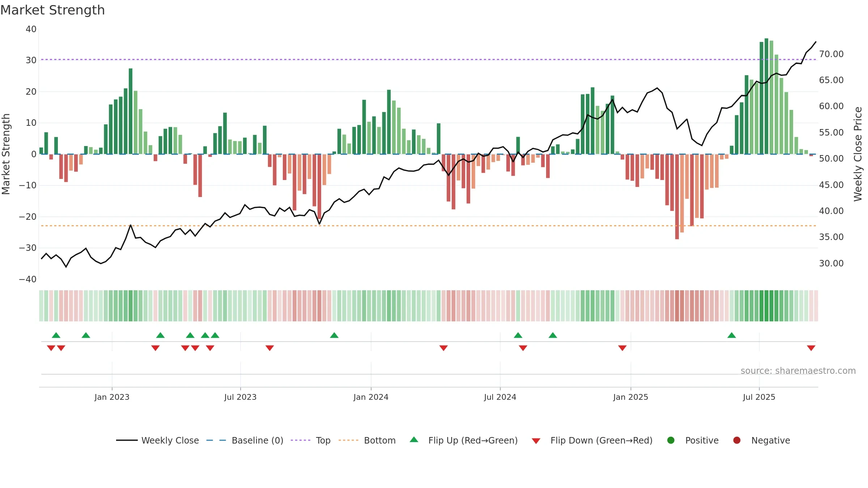This screenshot has width=868, height=488.
Task: Select the Jul 2025 axis label
Action: 759,397
